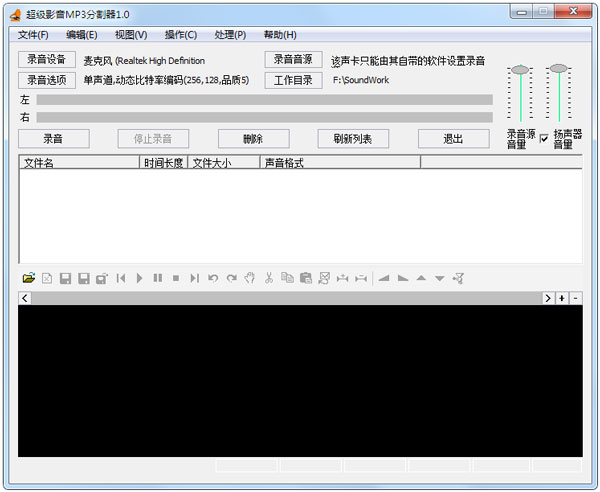Open the 处理(P) menu
Viewport: 600px width, 492px height.
click(230, 35)
